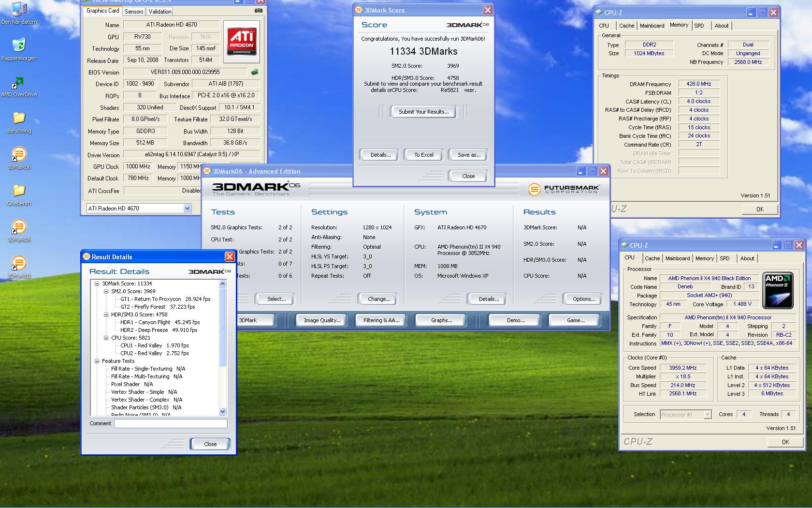
Task: Click the Result Details scroll up arrow
Action: click(x=222, y=284)
